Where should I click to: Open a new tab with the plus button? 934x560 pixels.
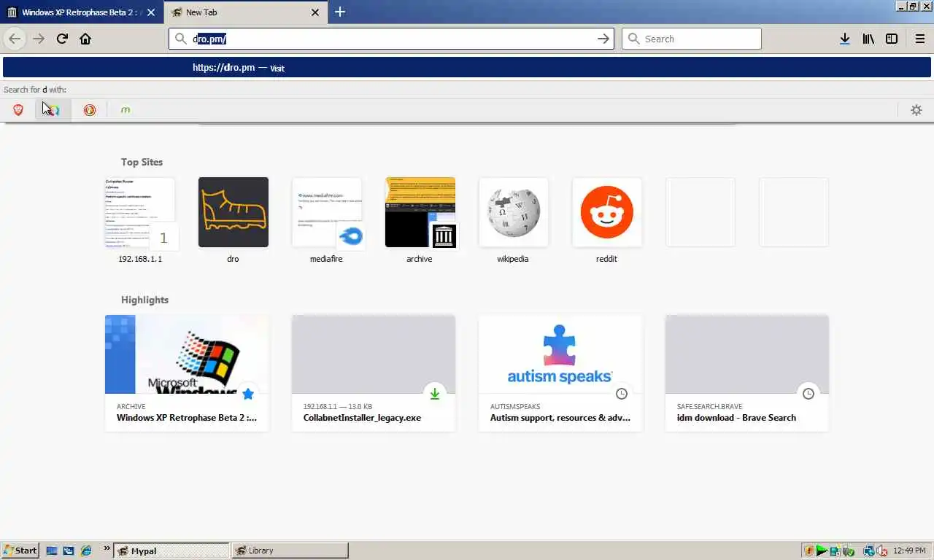pos(340,12)
